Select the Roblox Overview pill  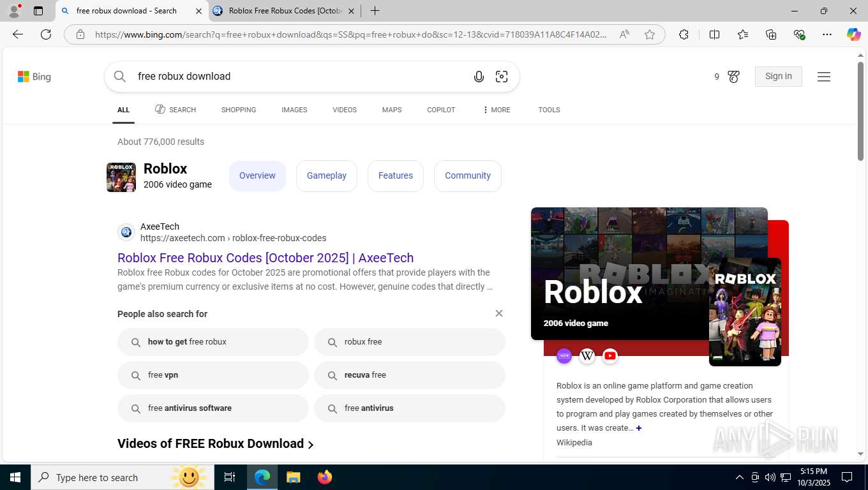pos(257,175)
